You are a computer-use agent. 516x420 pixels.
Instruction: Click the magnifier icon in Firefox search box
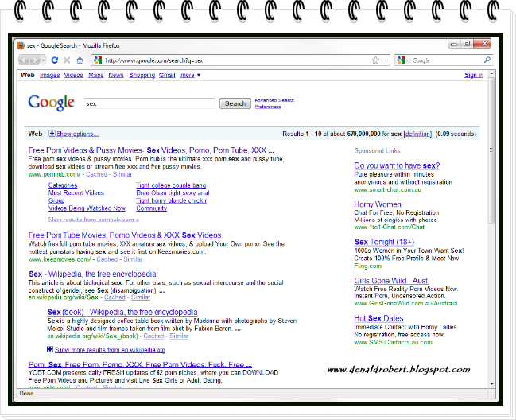[487, 60]
